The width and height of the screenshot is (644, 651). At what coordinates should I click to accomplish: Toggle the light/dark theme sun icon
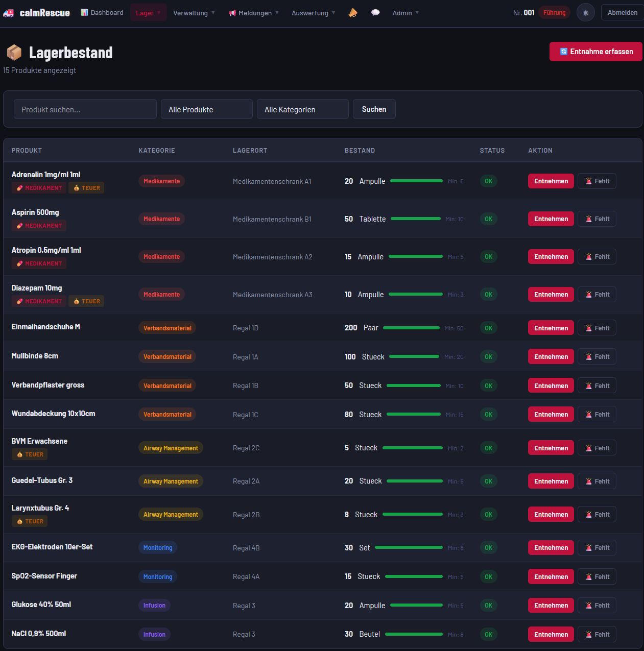point(585,12)
